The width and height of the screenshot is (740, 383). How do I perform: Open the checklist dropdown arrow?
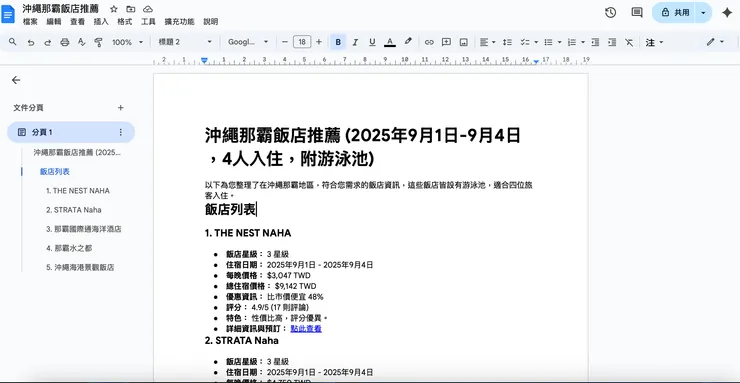tap(536, 42)
